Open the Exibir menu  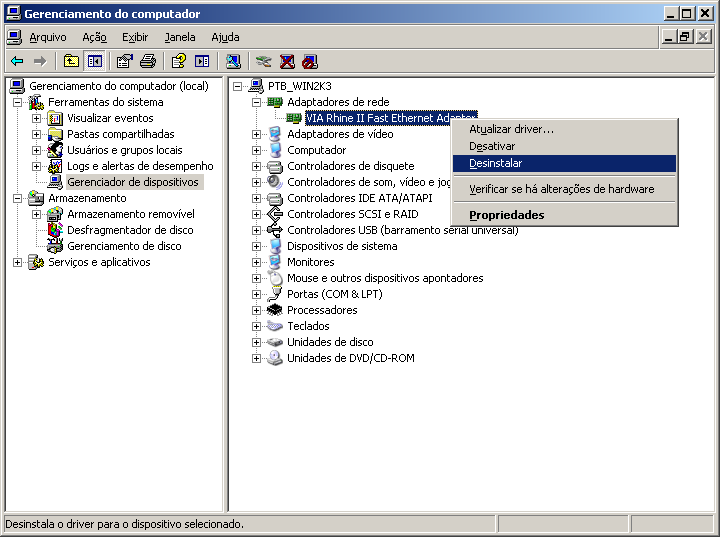click(x=134, y=37)
